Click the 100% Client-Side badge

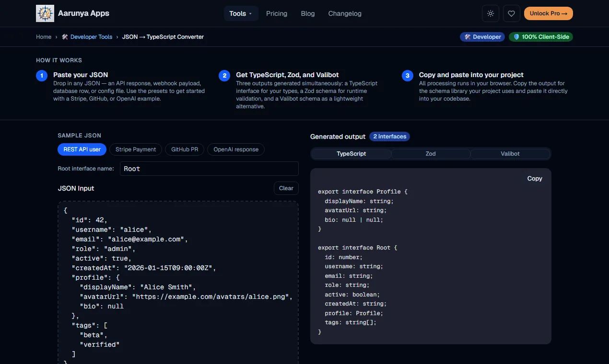tap(541, 37)
